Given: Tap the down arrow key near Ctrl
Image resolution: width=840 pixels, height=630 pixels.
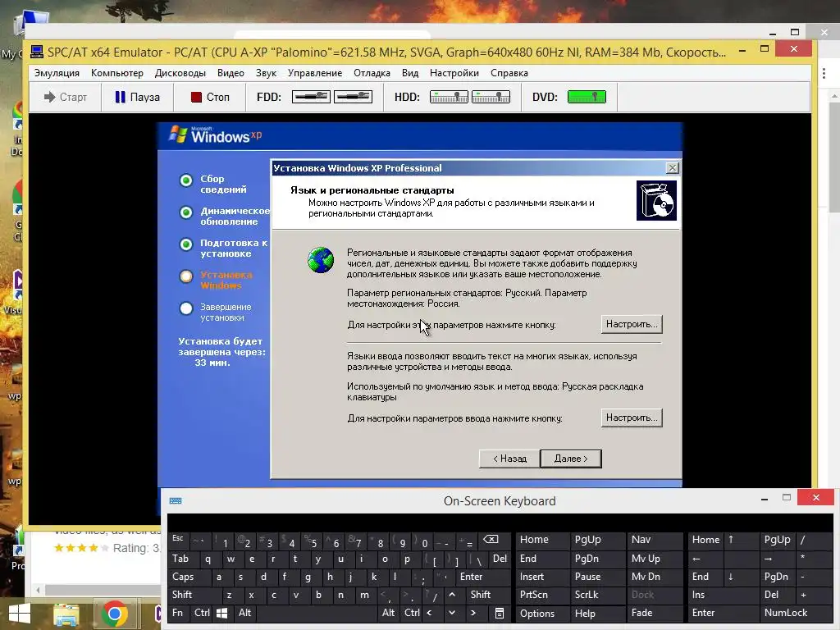Looking at the screenshot, I should click(452, 613).
